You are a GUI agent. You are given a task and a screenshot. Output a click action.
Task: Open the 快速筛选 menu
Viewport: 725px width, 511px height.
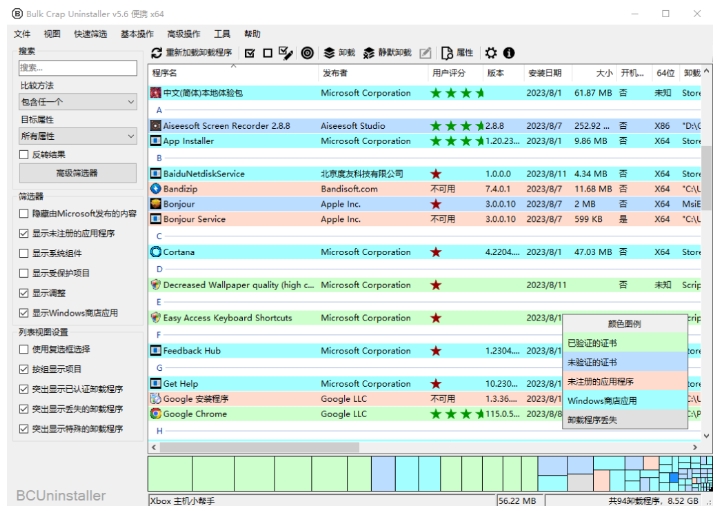coord(90,34)
